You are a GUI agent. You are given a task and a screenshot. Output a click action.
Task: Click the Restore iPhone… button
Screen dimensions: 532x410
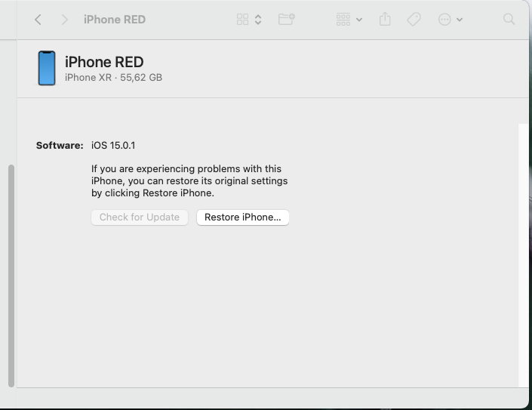[x=242, y=217]
